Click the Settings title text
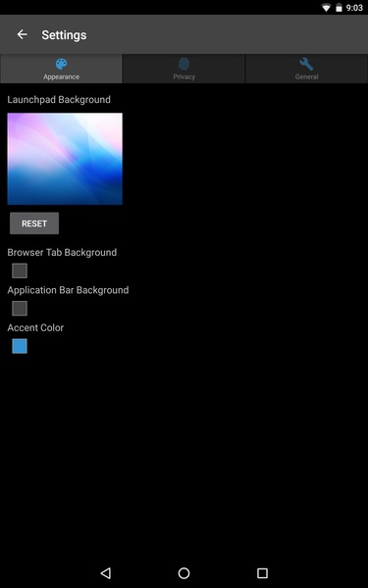 coord(64,35)
